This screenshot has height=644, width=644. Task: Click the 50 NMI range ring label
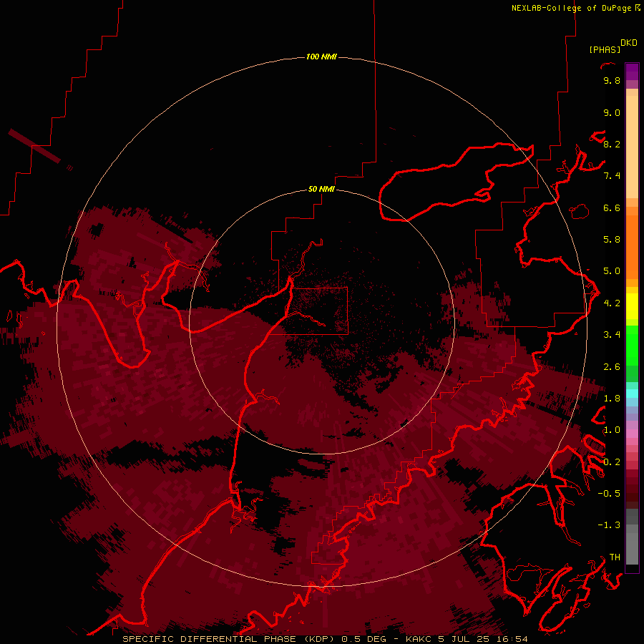pos(321,189)
